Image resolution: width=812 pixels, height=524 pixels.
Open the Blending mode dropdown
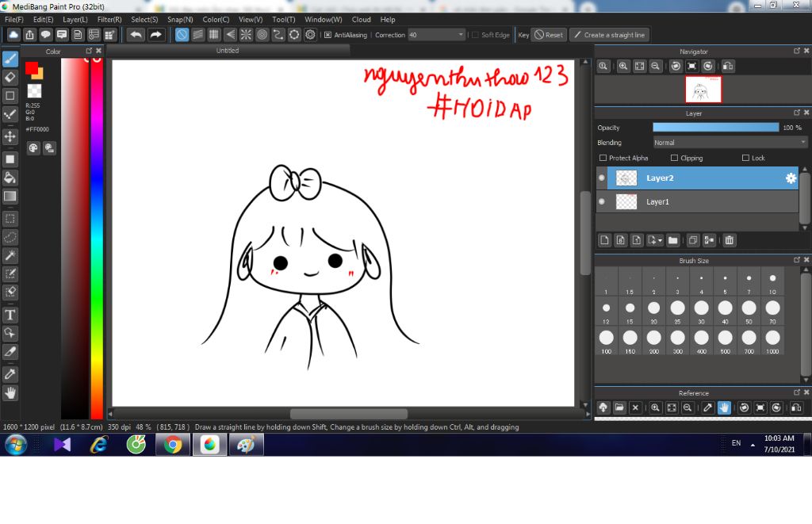(x=730, y=143)
